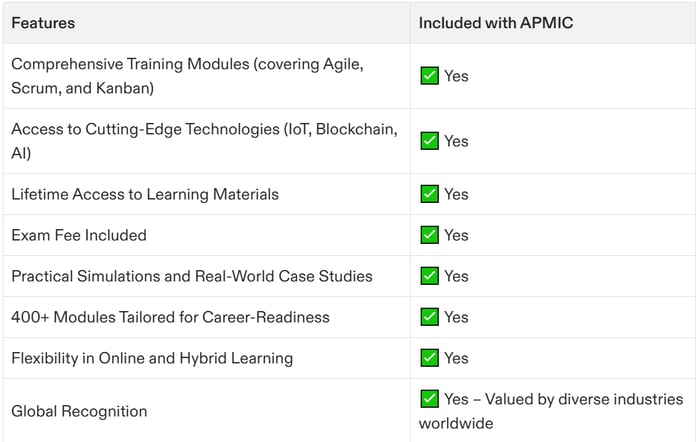Click checkmark in Exam Fee Included row

click(x=429, y=235)
